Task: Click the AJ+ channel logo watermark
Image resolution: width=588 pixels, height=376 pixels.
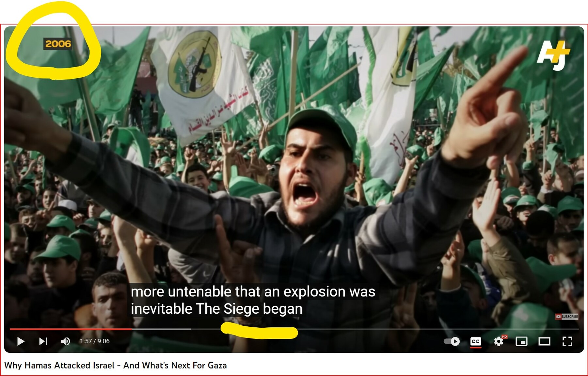Action: coord(554,55)
